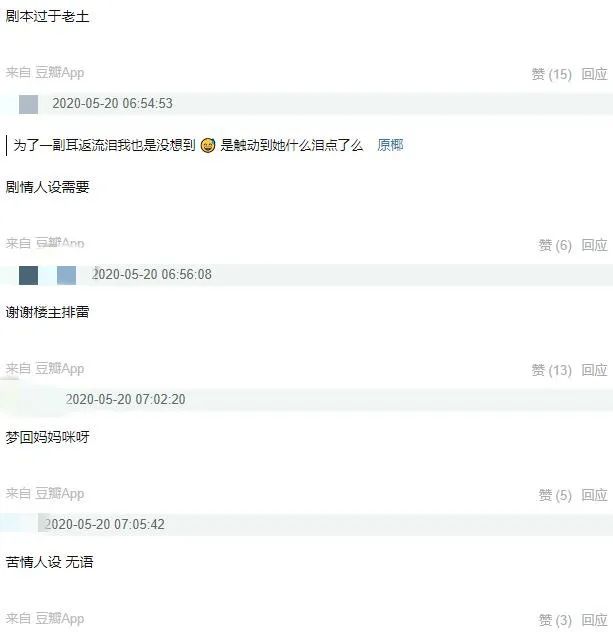Screen dimensions: 613x632
Task: Click the dark blue avatar near 06:56:08
Action: click(x=29, y=275)
